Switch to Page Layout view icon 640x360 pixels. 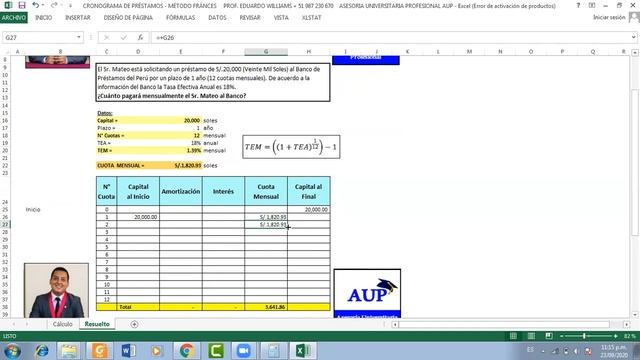click(531, 336)
